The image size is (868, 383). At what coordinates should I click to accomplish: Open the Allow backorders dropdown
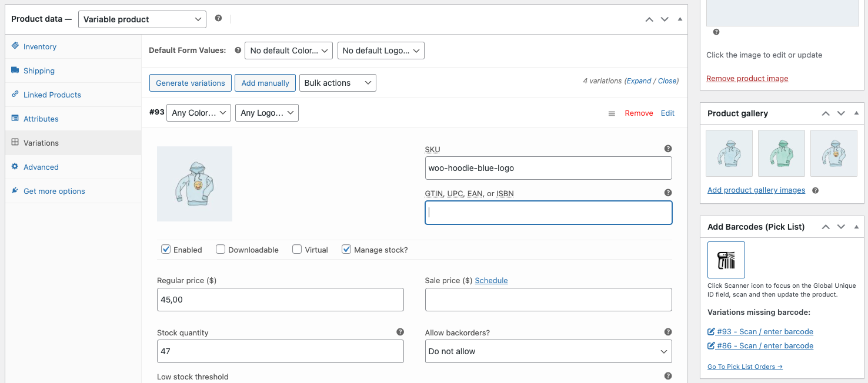[547, 351]
